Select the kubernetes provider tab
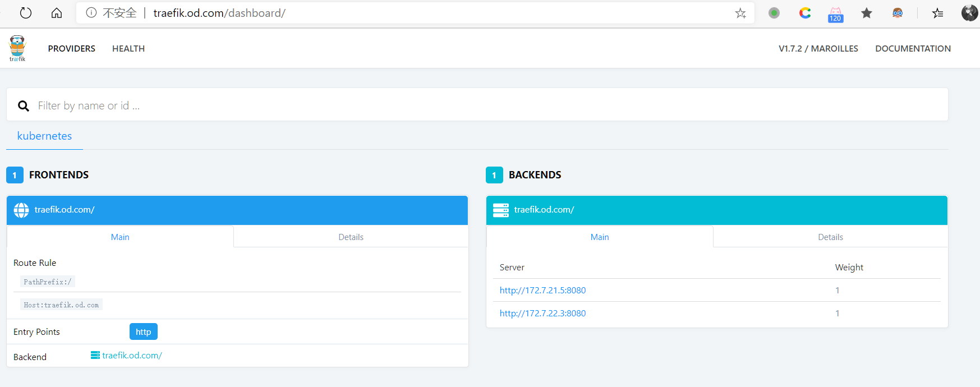The height and width of the screenshot is (387, 980). point(44,136)
